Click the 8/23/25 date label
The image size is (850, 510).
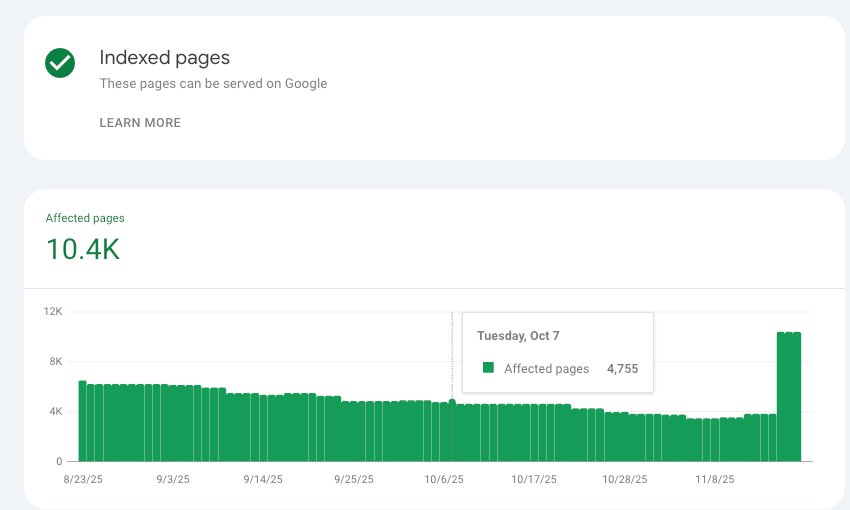tap(83, 479)
